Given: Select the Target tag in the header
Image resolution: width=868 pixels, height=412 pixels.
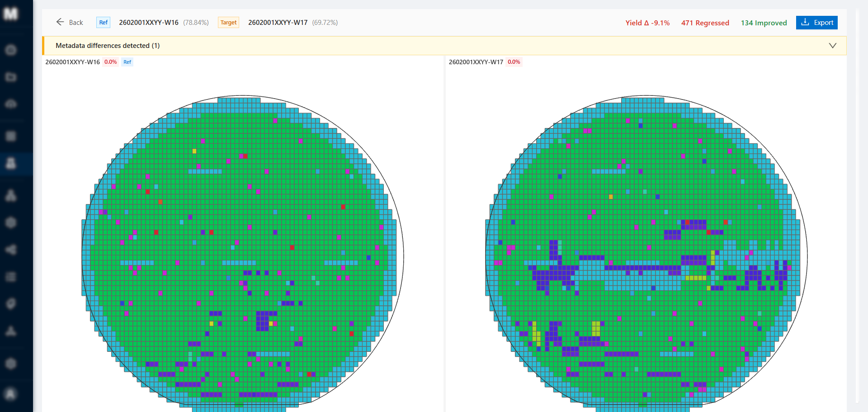Looking at the screenshot, I should [x=228, y=23].
